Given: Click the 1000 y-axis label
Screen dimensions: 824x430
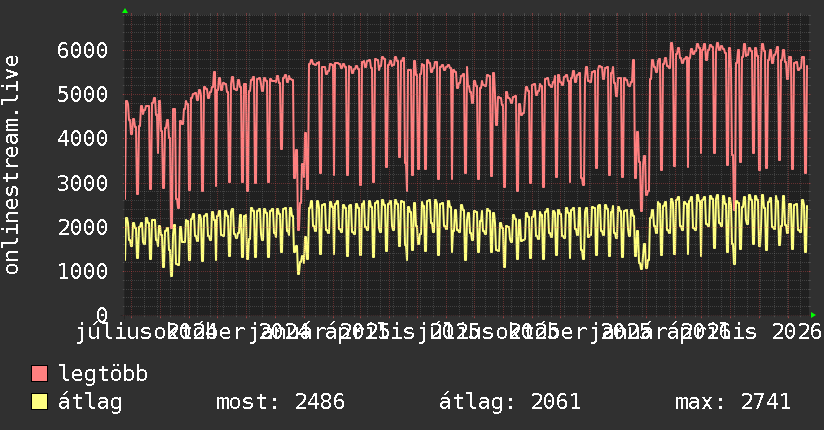Looking at the screenshot, I should [83, 271].
